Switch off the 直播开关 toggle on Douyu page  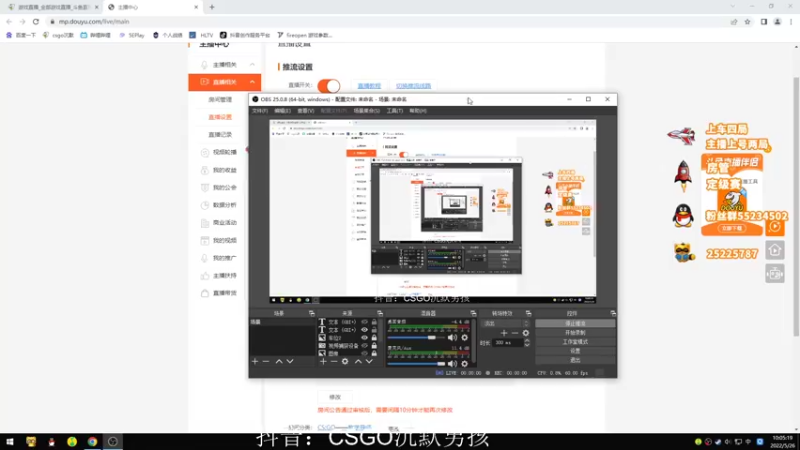pos(329,86)
